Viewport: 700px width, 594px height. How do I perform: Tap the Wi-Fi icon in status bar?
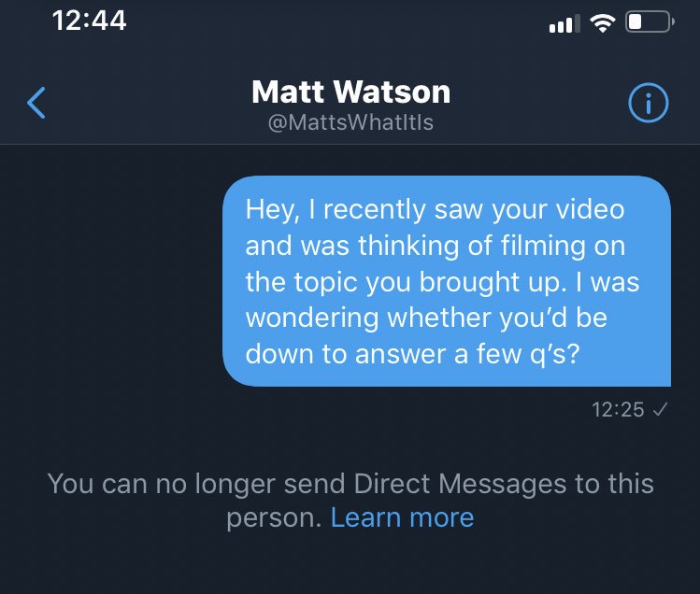tap(603, 22)
